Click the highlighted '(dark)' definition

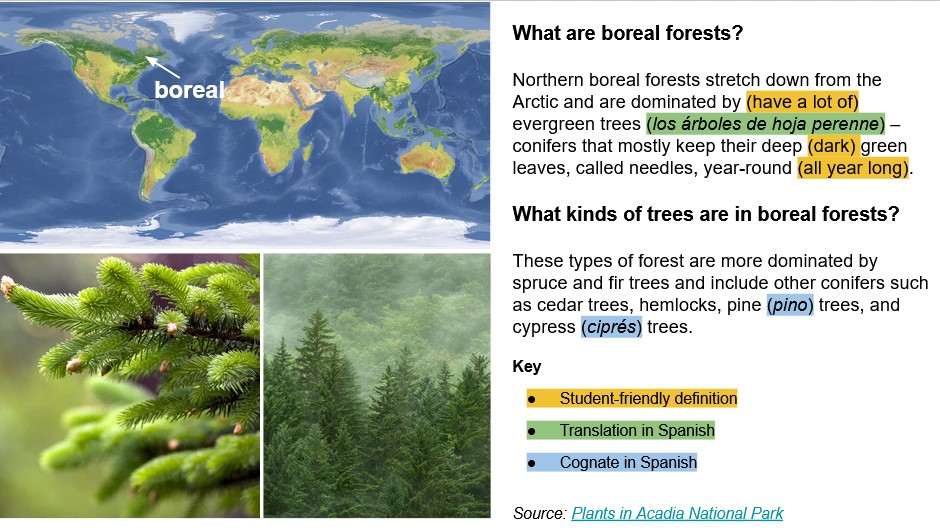(x=832, y=146)
